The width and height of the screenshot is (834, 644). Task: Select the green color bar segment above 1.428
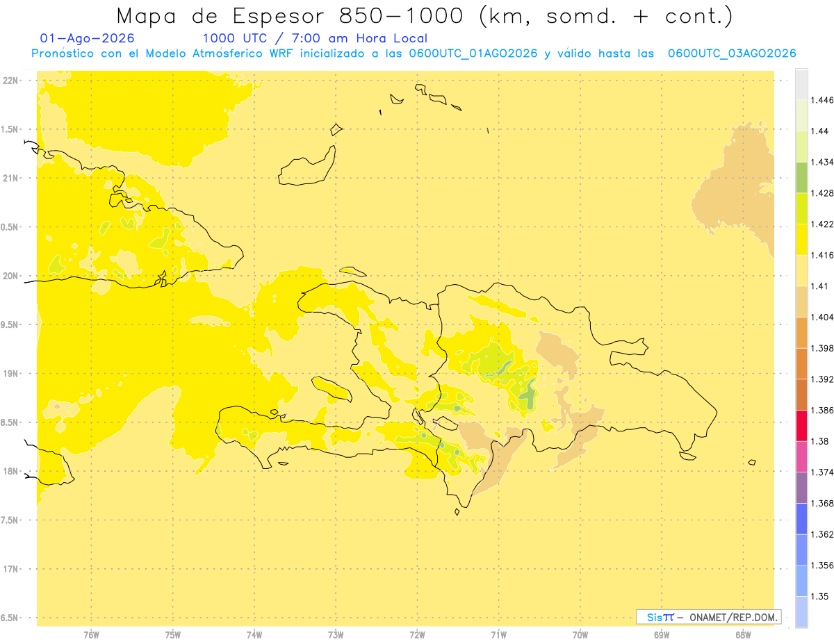(x=801, y=177)
